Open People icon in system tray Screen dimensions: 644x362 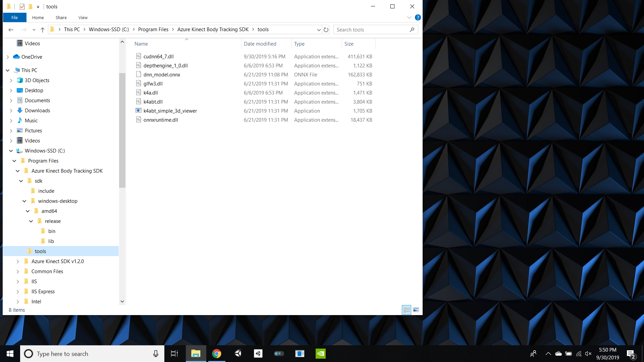(x=533, y=354)
